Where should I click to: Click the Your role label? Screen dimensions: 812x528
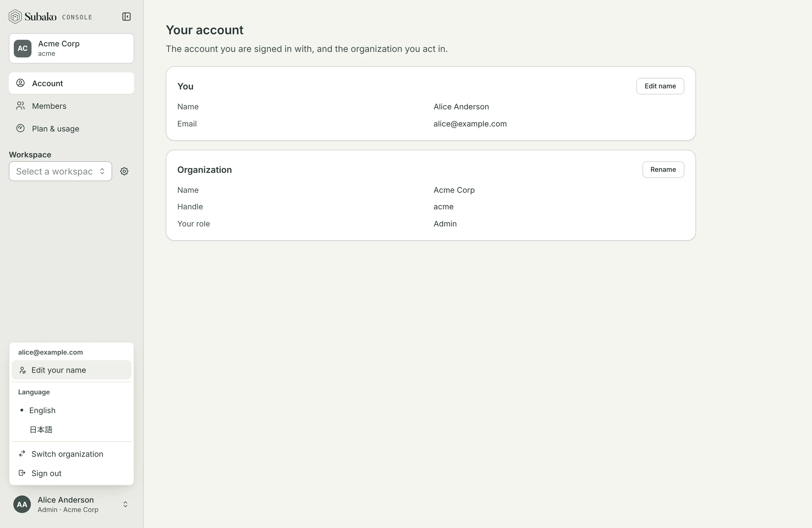pos(193,224)
